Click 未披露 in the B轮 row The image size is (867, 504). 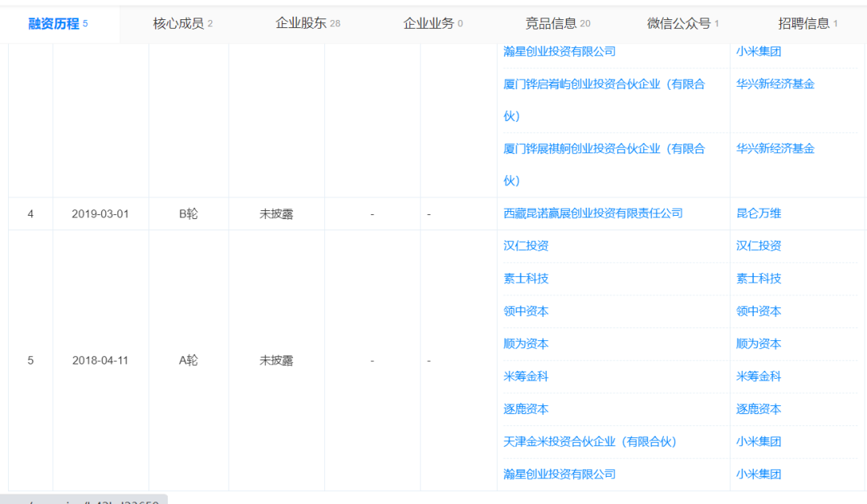(276, 213)
